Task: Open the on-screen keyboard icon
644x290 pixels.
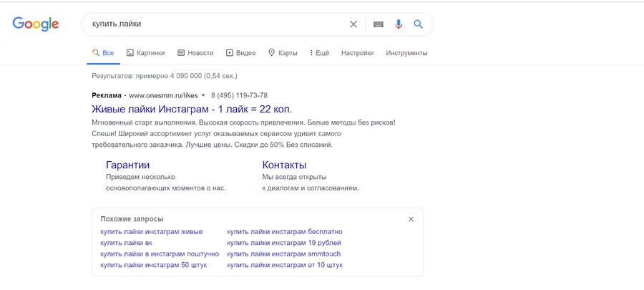Action: click(x=379, y=24)
